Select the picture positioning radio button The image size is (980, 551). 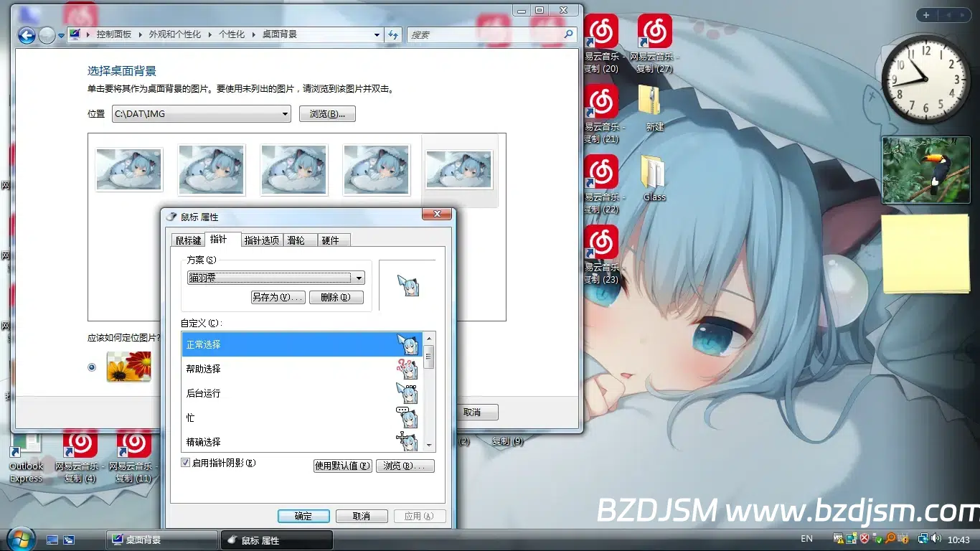click(92, 367)
